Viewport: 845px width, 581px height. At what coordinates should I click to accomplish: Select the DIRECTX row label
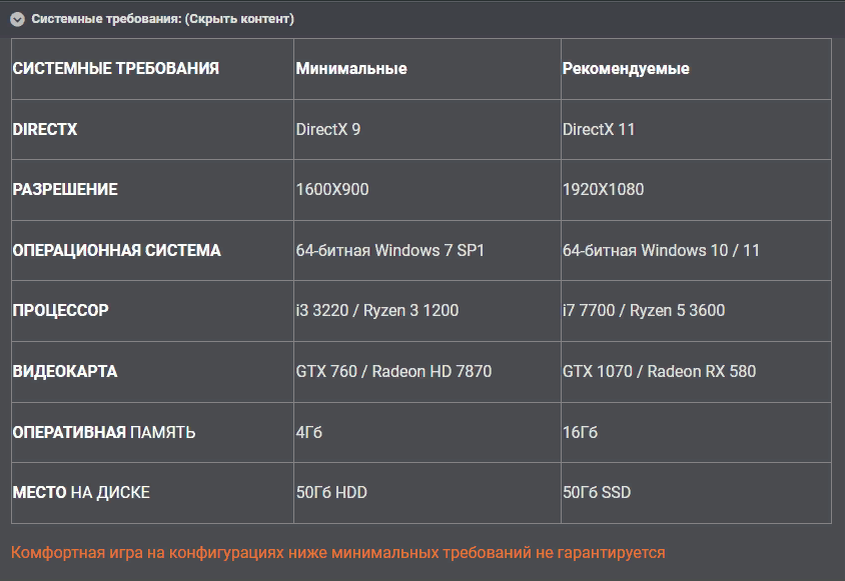click(45, 129)
